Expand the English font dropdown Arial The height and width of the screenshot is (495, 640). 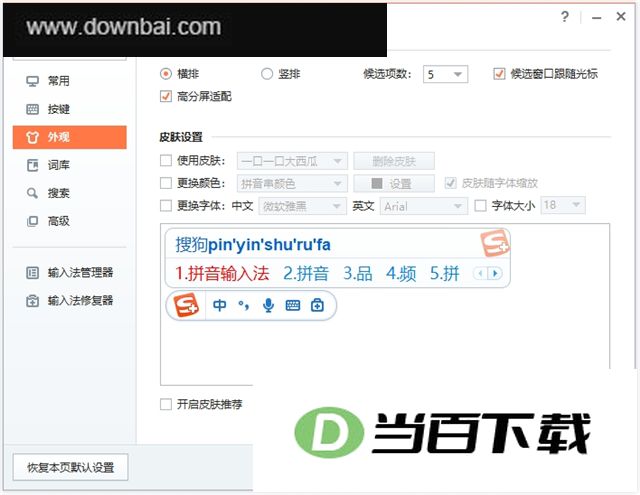tap(424, 206)
